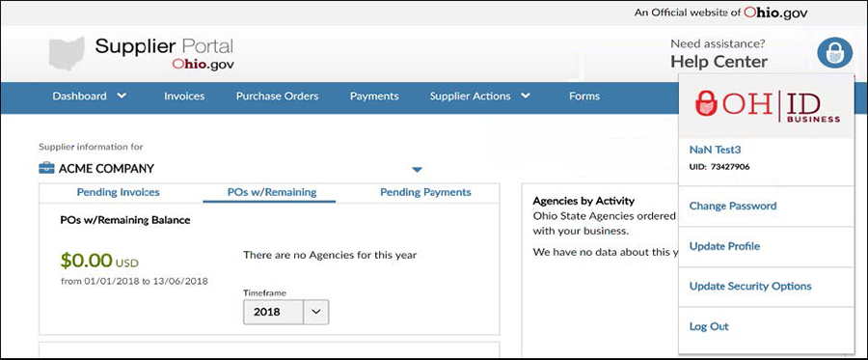The image size is (868, 360).
Task: Switch to the Pending Payments tab
Action: tap(425, 192)
